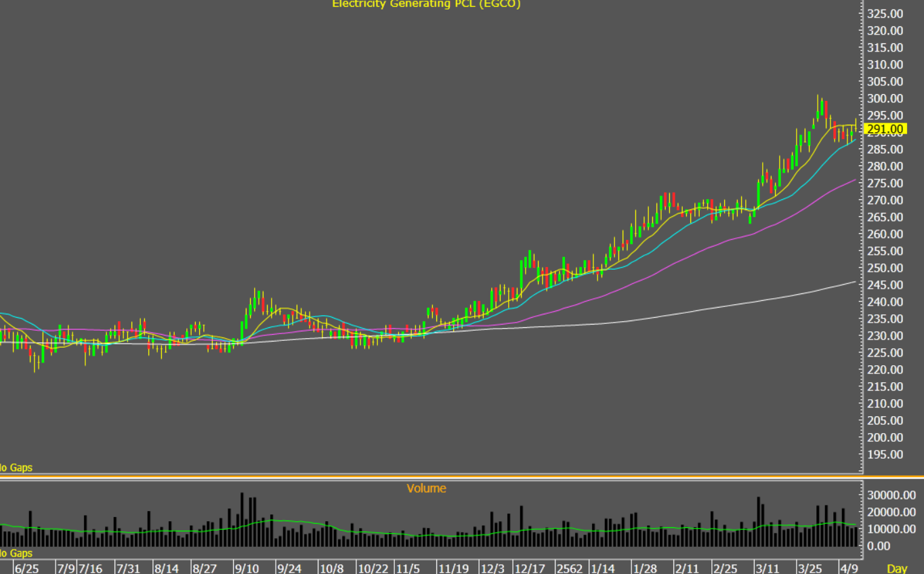Click the Electricity Generating PCL (EGCO) chart title
Viewport: 924px width, 574px height.
click(426, 4)
